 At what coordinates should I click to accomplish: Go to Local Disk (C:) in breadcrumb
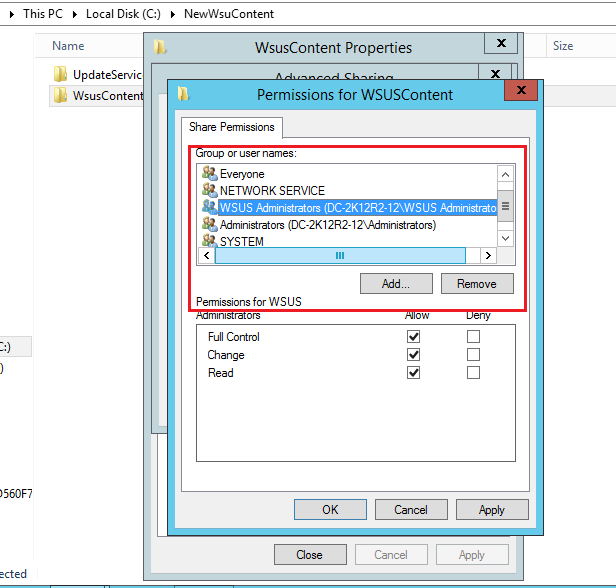click(x=123, y=14)
